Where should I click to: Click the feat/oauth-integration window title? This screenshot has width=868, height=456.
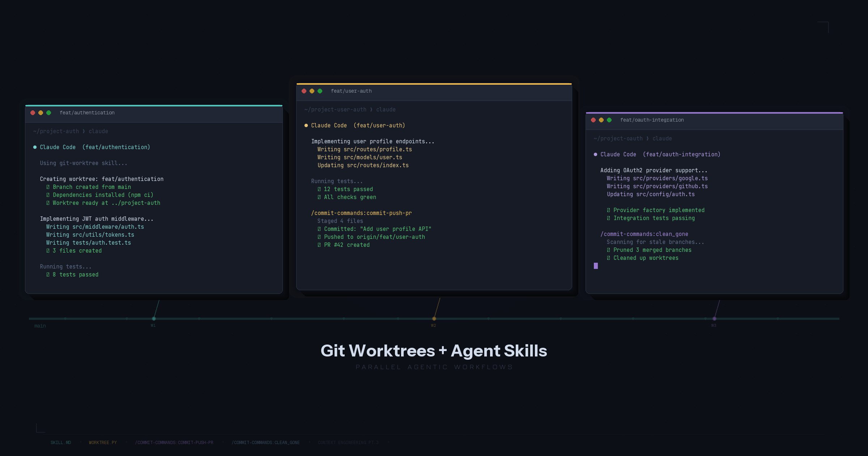[652, 120]
